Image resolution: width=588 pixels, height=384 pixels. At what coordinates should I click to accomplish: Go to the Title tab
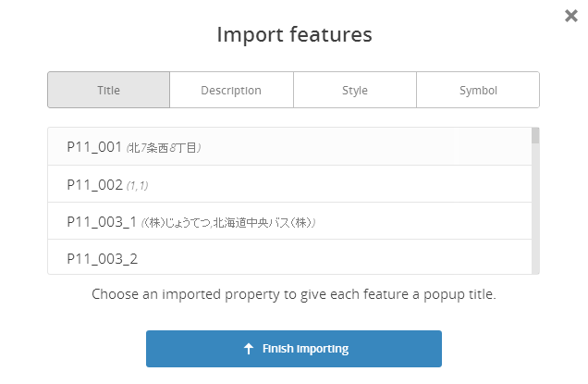pos(108,91)
